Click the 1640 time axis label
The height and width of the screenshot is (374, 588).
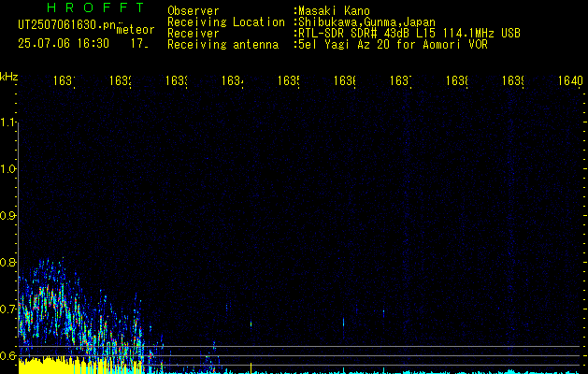pyautogui.click(x=570, y=80)
